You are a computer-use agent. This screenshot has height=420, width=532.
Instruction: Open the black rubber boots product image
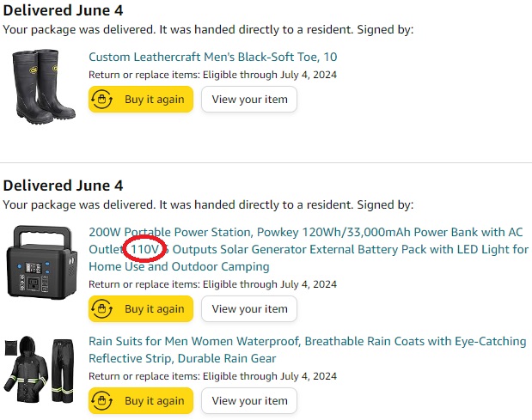tap(43, 87)
